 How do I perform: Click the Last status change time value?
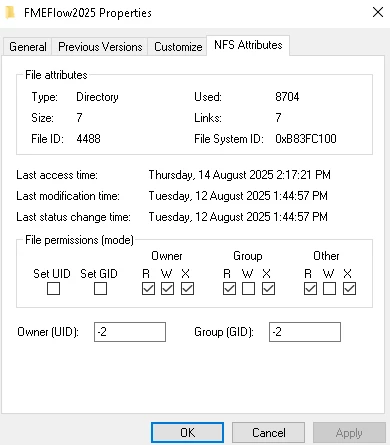click(238, 217)
